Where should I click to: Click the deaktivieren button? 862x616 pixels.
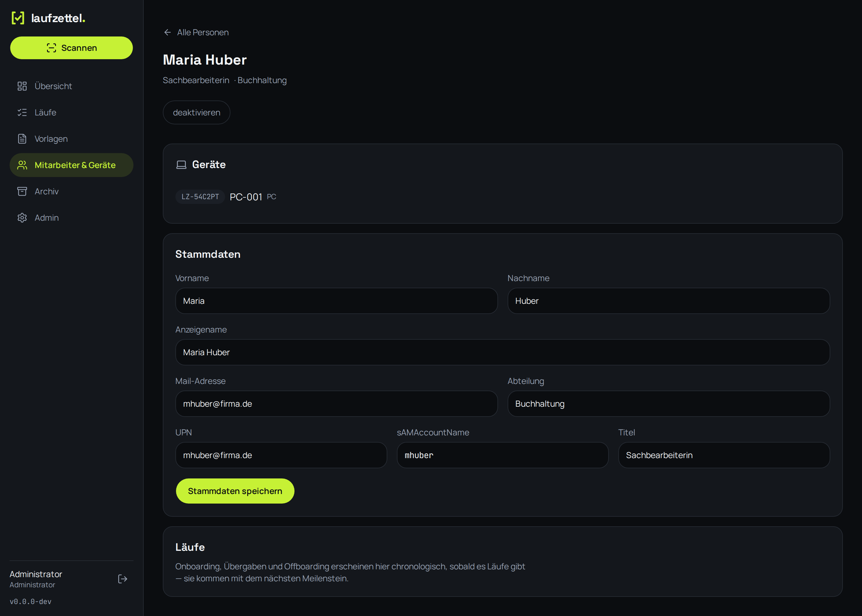tap(197, 112)
